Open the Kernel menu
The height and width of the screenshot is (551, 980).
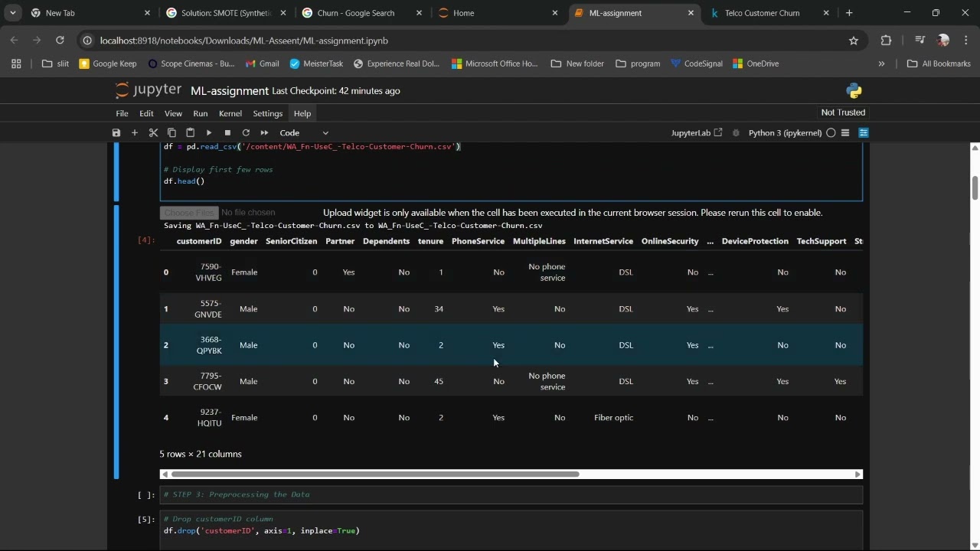(230, 113)
